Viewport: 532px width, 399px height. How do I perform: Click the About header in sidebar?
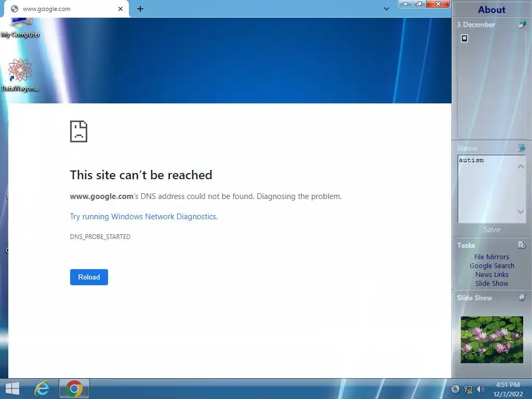(491, 10)
